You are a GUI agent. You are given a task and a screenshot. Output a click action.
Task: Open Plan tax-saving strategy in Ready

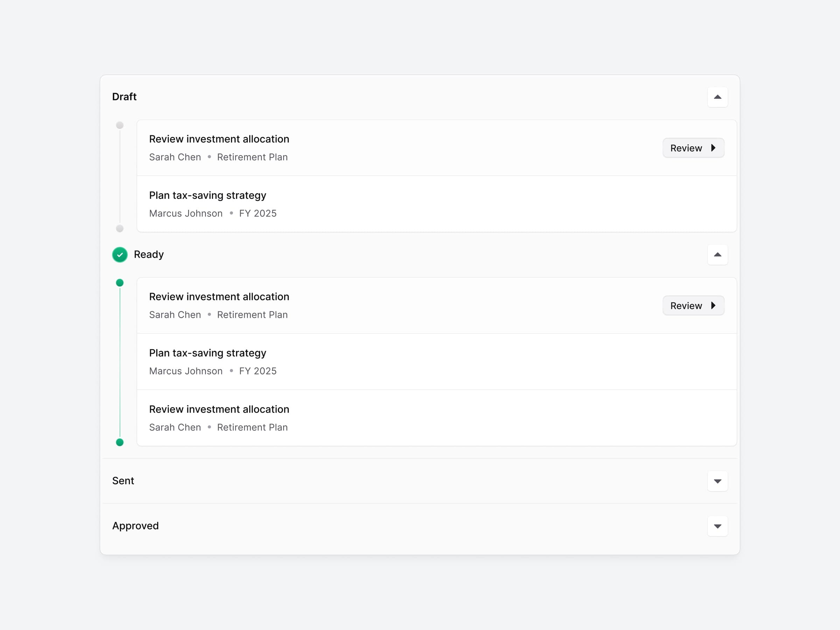pos(437,362)
